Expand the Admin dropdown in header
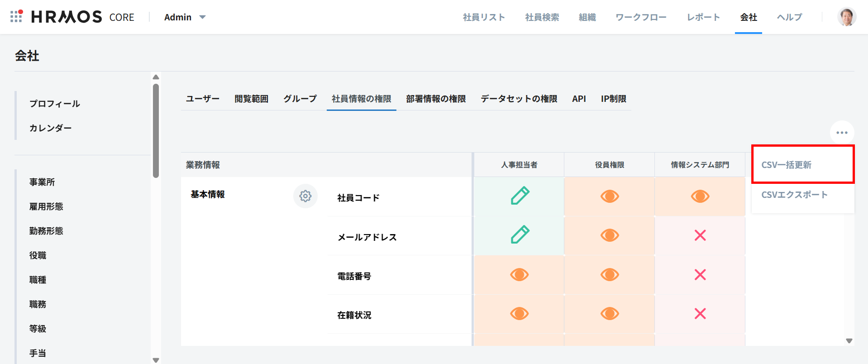This screenshot has width=868, height=364. (185, 17)
